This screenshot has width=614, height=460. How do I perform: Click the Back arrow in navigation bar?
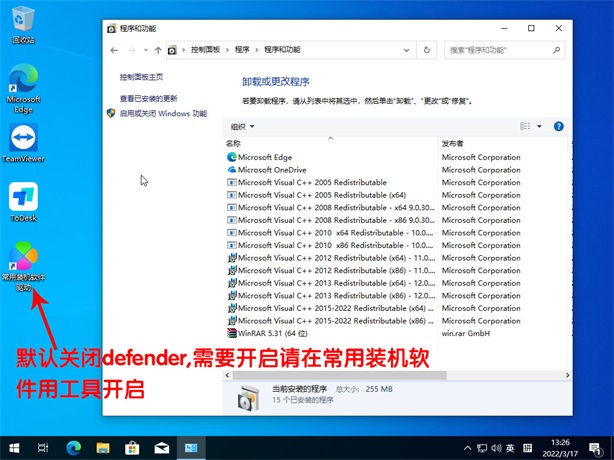pyautogui.click(x=114, y=50)
